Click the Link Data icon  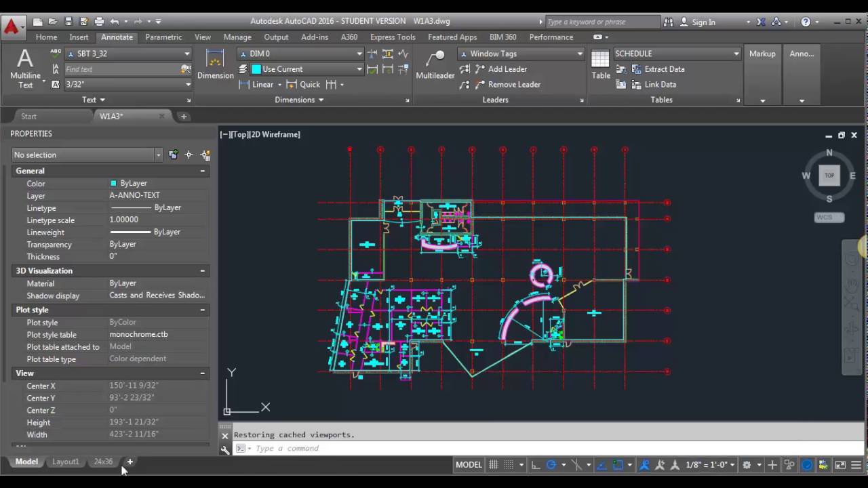tap(637, 85)
